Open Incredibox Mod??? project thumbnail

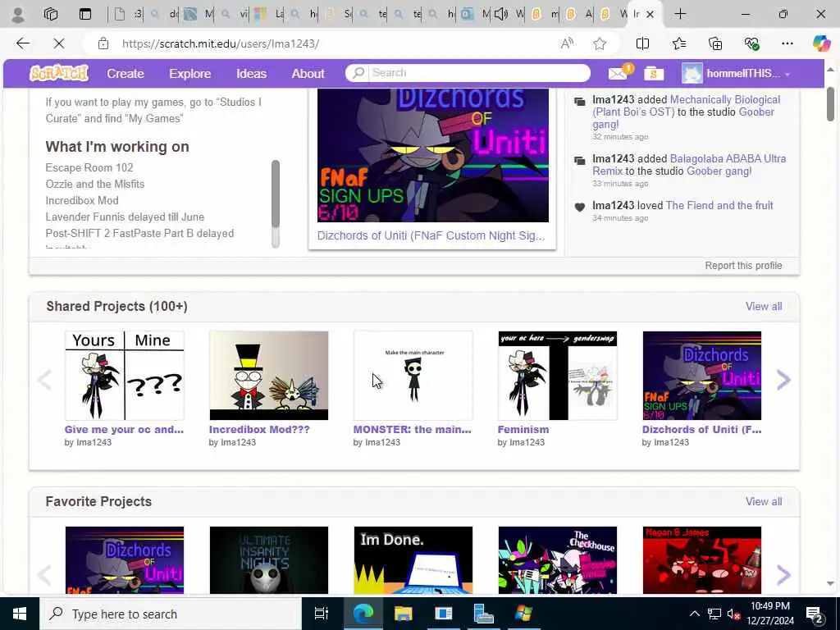click(x=268, y=375)
